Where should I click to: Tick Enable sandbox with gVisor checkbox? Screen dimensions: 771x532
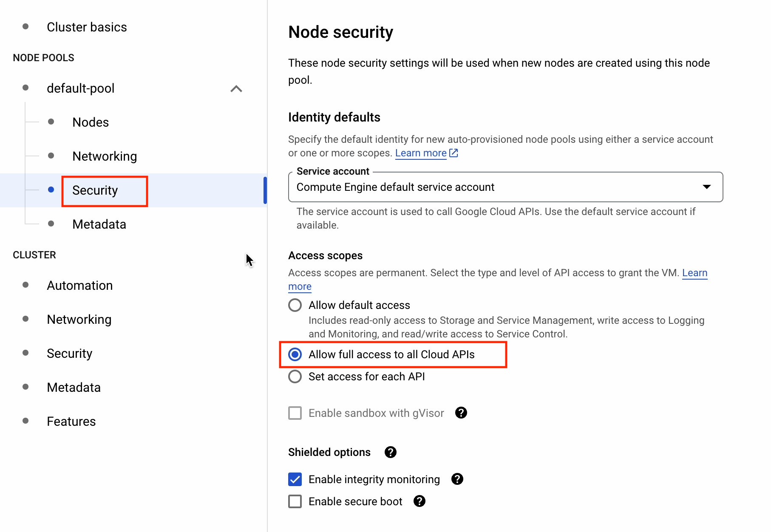click(295, 413)
